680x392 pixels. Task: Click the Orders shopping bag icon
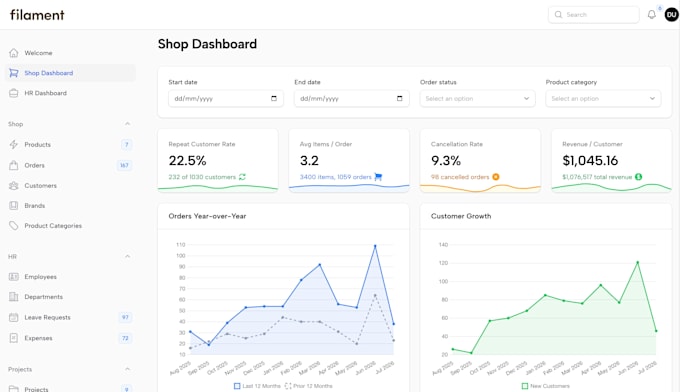(x=13, y=165)
